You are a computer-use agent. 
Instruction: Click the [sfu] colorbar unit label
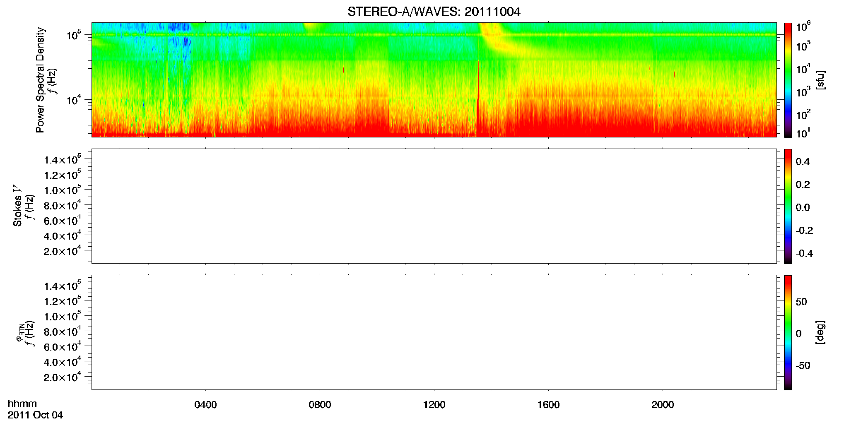pyautogui.click(x=820, y=80)
